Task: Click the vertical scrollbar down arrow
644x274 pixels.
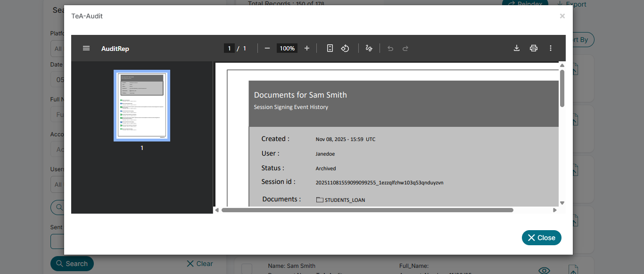Action: pyautogui.click(x=562, y=203)
